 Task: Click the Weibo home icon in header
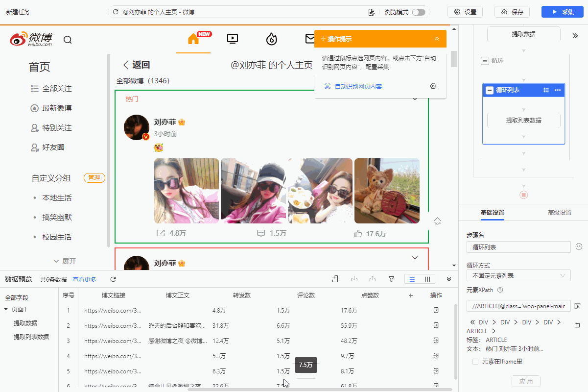(x=193, y=39)
